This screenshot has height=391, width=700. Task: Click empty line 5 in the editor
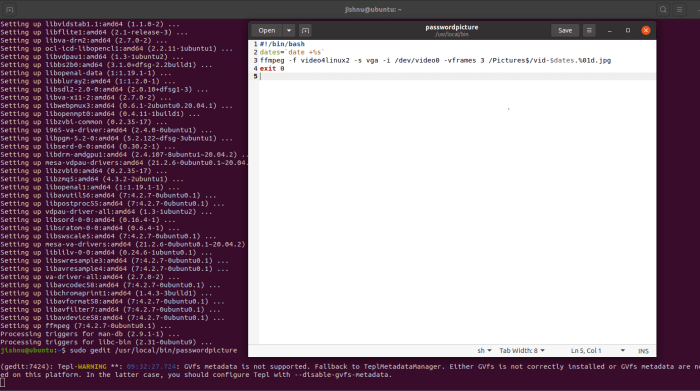point(457,76)
